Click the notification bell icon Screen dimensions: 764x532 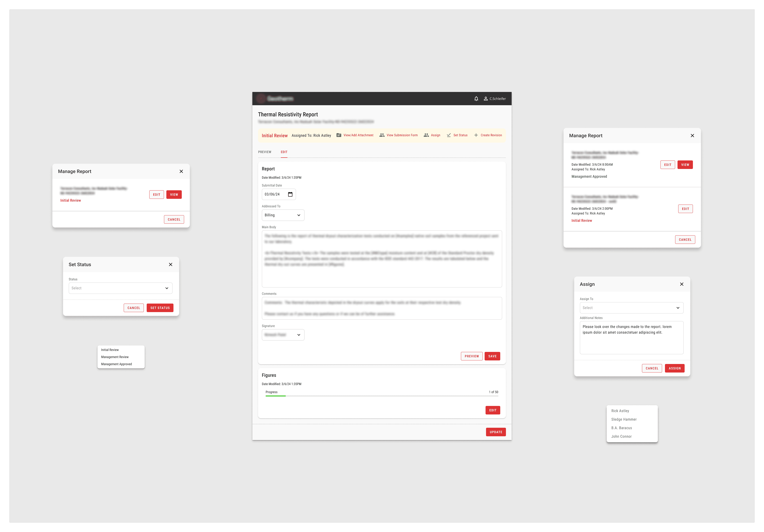click(476, 99)
